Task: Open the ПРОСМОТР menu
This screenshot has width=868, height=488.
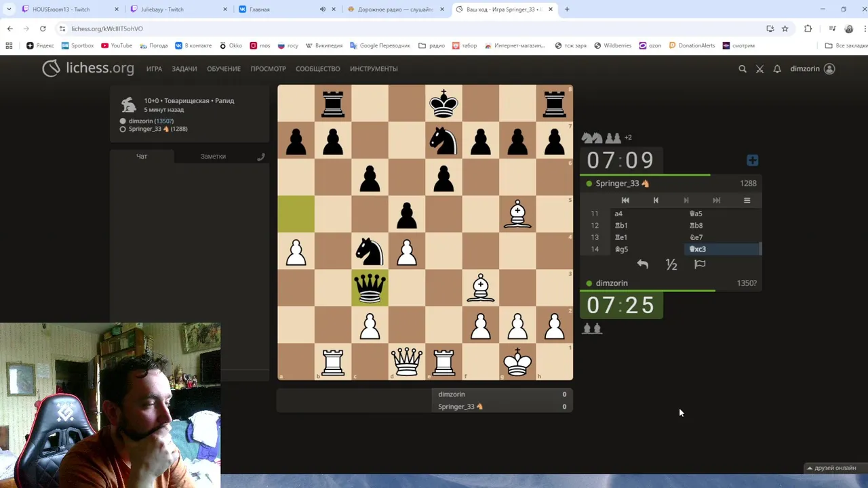Action: point(268,68)
